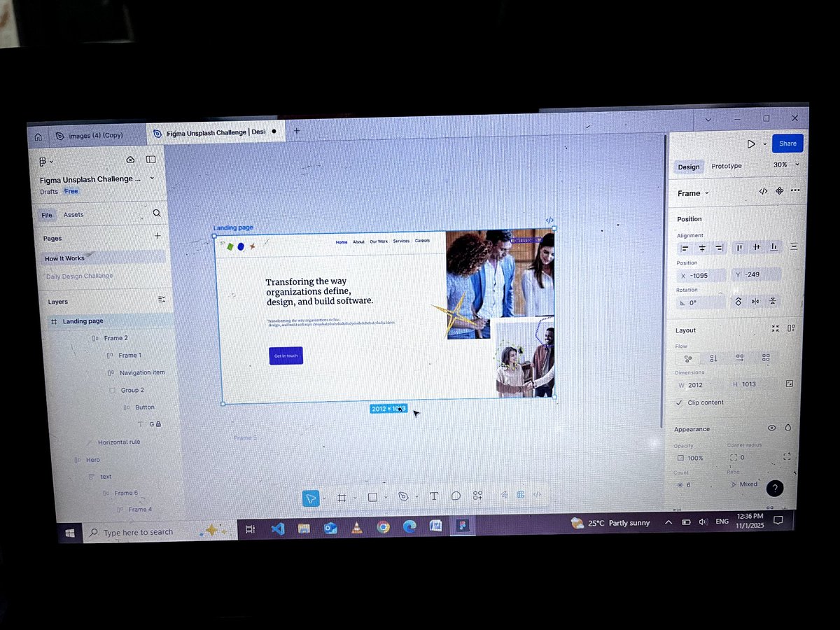Screen dimensions: 840x630
Task: Click the create component icon
Action: pyautogui.click(x=779, y=191)
